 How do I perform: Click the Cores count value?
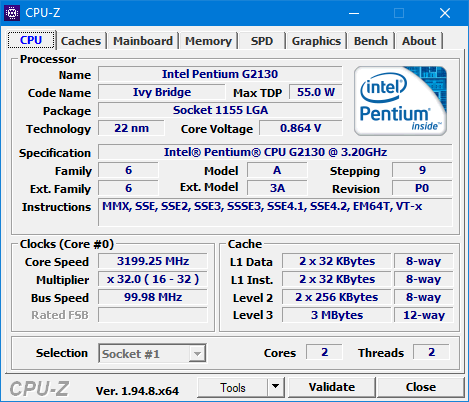[x=324, y=352]
